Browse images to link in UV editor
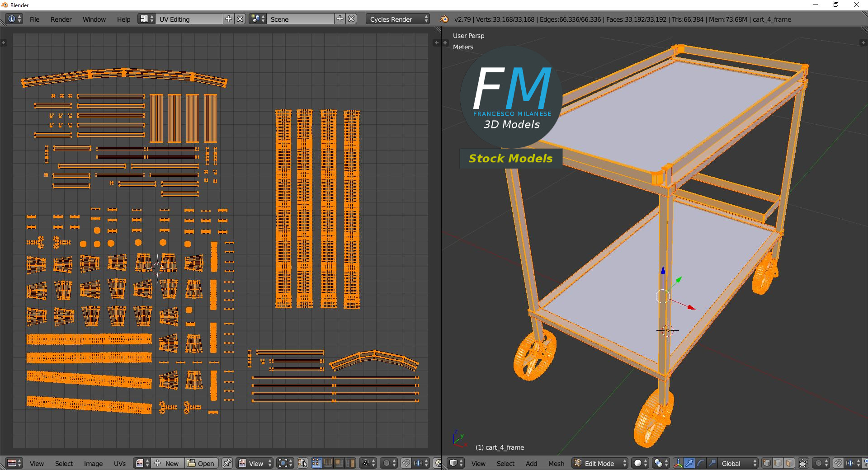Viewport: 868px width, 470px height. [142, 463]
